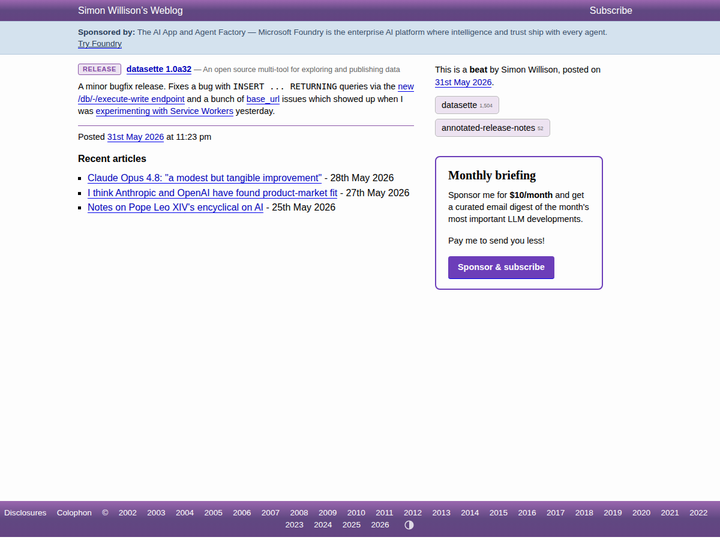This screenshot has width=720, height=540.
Task: Open the Disclosures footer link
Action: pyautogui.click(x=25, y=513)
